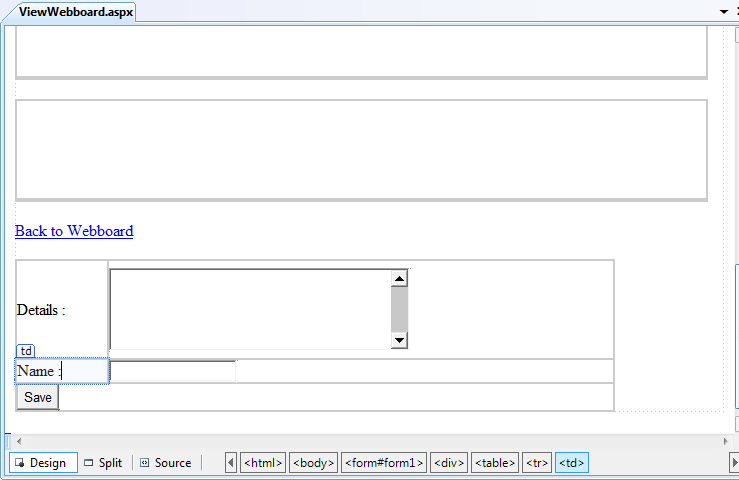Switch to Design view
The height and width of the screenshot is (480, 739).
tap(43, 463)
